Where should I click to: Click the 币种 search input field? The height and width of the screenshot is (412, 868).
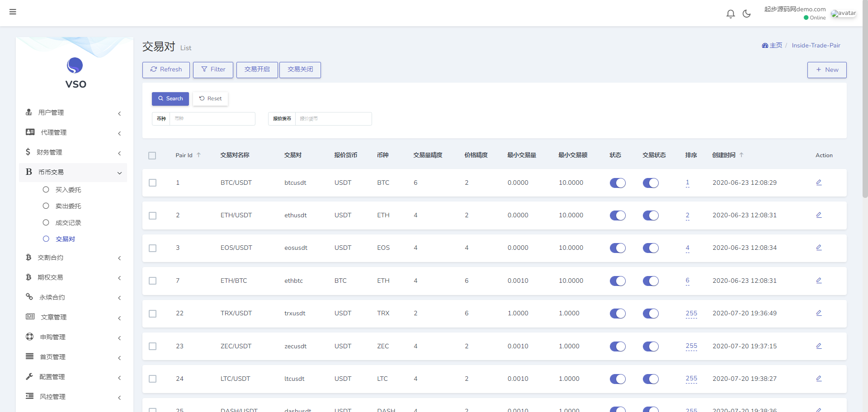click(212, 119)
